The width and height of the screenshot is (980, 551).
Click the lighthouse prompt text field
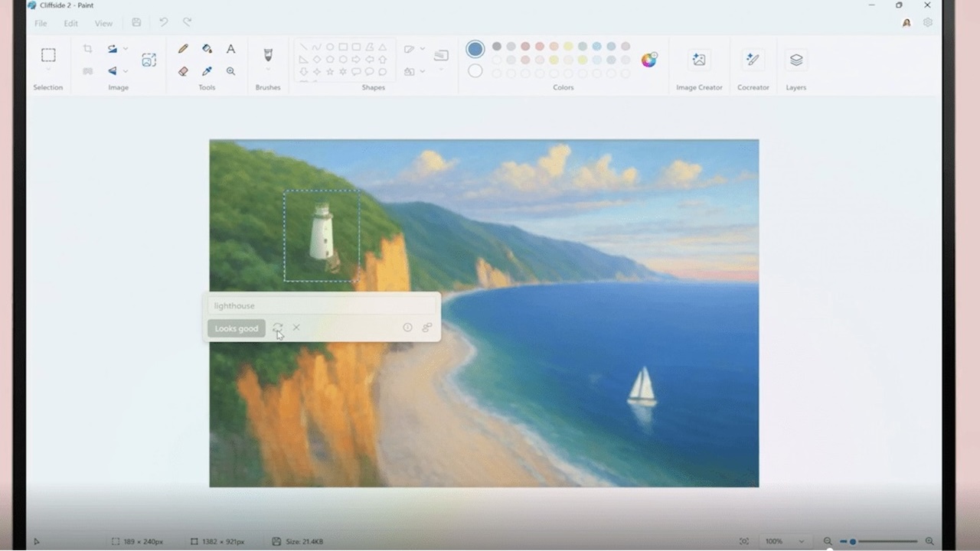tap(322, 305)
